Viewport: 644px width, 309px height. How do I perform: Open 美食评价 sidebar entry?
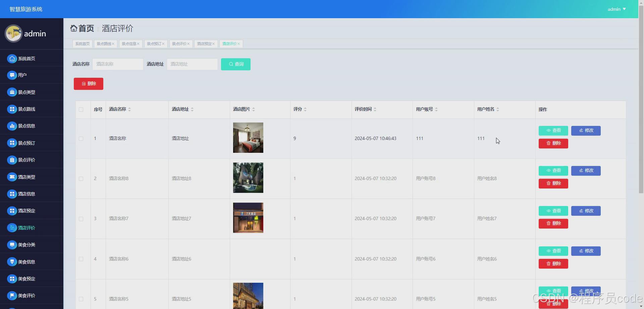point(32,296)
